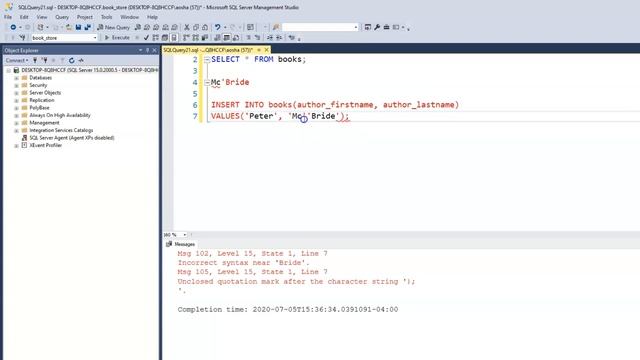Click the Database Engine Query icon
Viewport: 640px width, 360px height.
click(x=138, y=27)
